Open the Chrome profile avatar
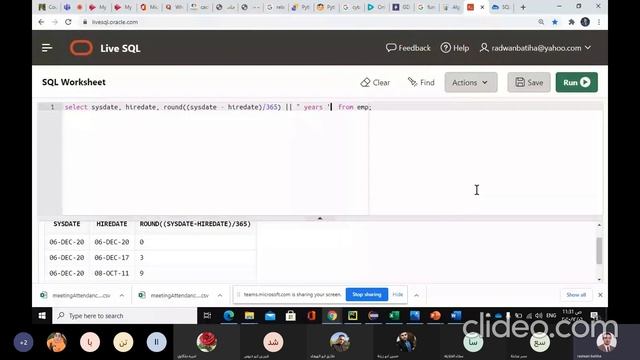This screenshot has height=360, width=640. [x=585, y=22]
